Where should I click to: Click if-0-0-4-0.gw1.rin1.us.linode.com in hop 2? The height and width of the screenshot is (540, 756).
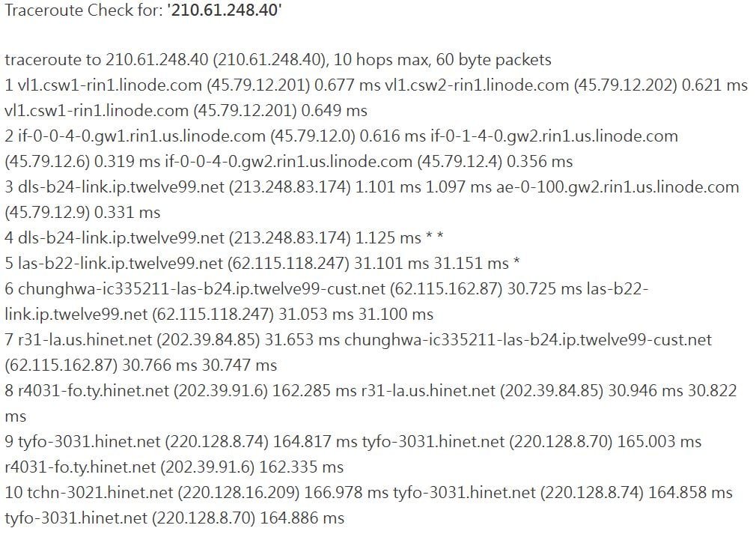(x=141, y=136)
